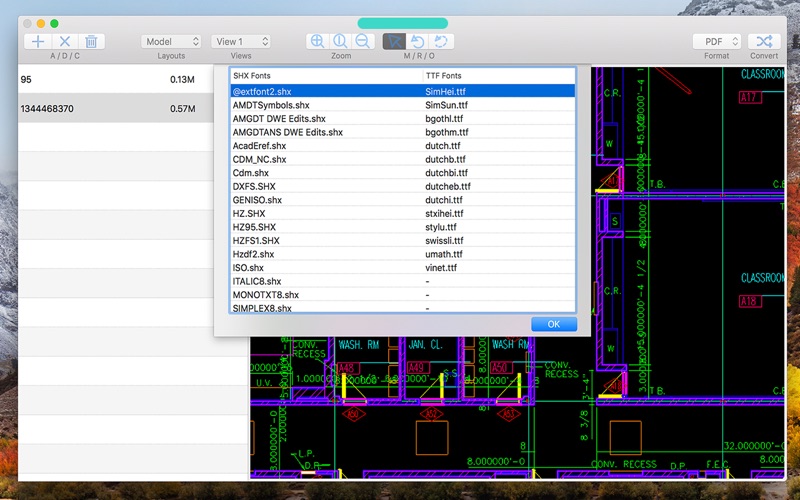Click the bgothl.ttf font cell
Screen dimensions: 800x500
point(444,119)
